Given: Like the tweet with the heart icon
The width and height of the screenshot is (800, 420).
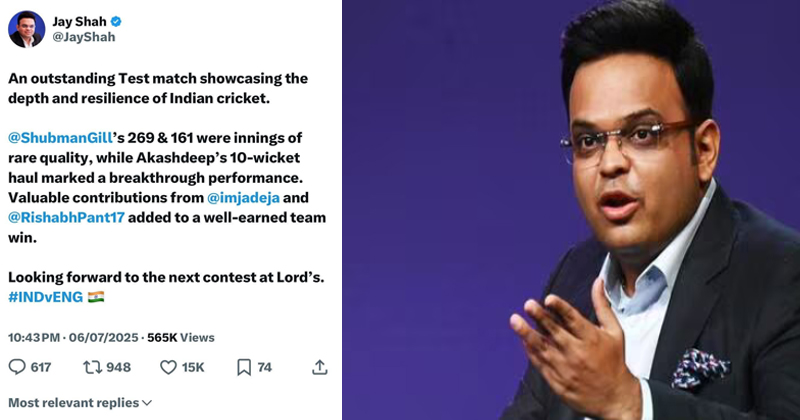Looking at the screenshot, I should click(x=168, y=367).
